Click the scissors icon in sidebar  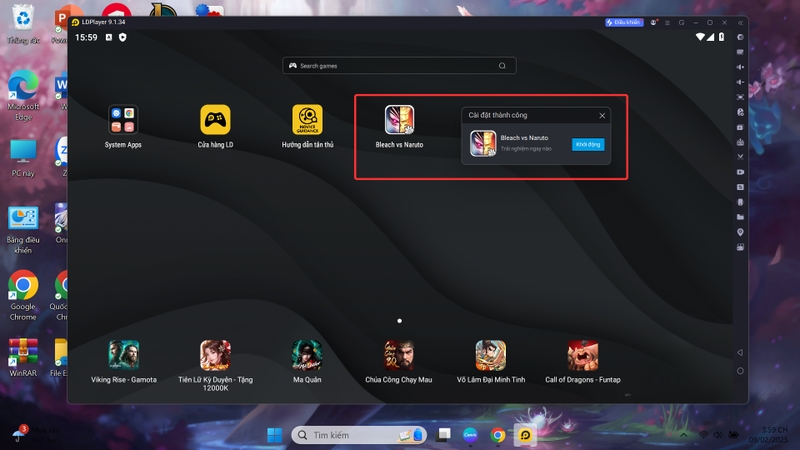pyautogui.click(x=740, y=157)
